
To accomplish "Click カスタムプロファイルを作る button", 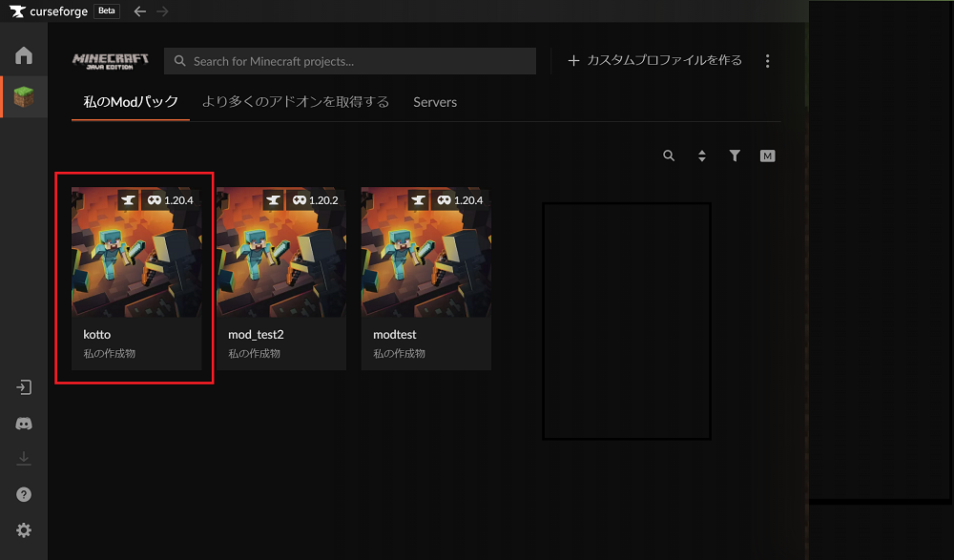I will point(654,61).
